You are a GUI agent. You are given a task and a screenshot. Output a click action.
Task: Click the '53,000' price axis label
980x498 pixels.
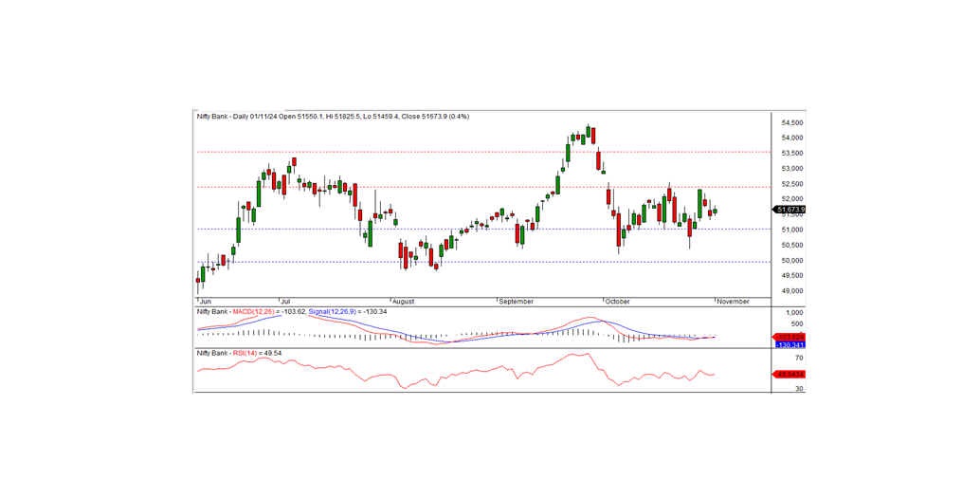point(792,169)
